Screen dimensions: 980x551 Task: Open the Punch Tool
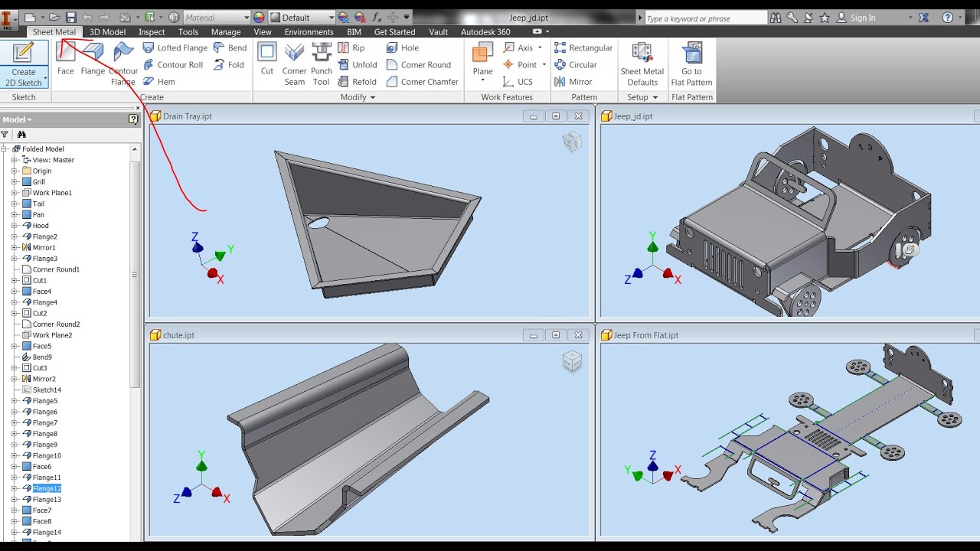point(322,64)
